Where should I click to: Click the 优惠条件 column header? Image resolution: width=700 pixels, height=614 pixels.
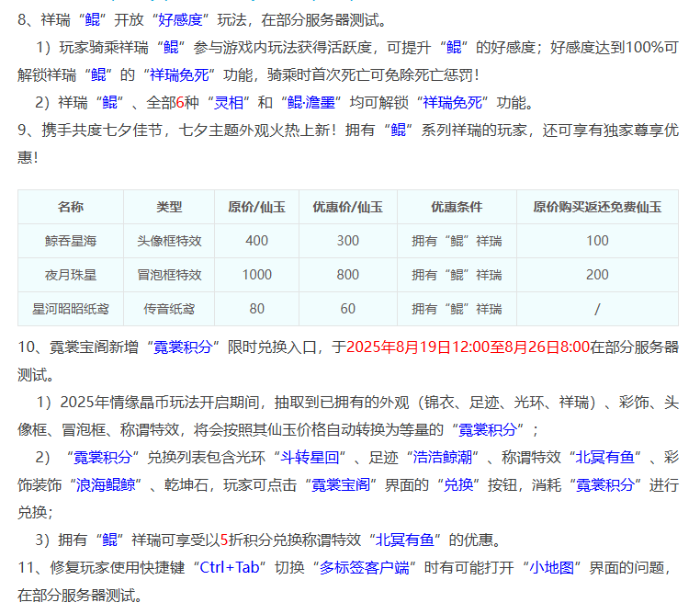(x=457, y=207)
